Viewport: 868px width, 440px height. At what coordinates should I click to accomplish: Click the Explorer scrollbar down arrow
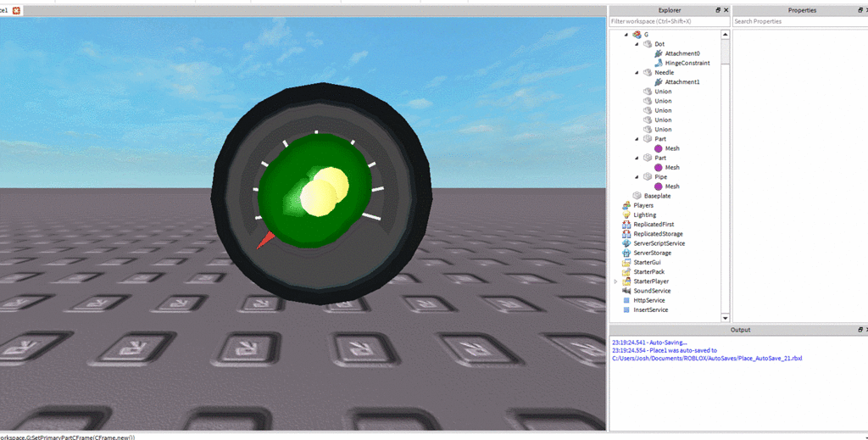(726, 318)
